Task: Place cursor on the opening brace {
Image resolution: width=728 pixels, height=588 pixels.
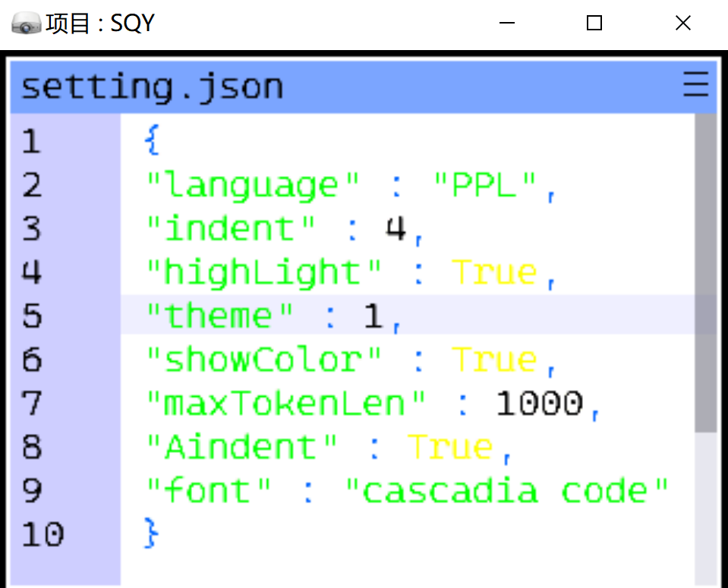Action: pyautogui.click(x=152, y=140)
